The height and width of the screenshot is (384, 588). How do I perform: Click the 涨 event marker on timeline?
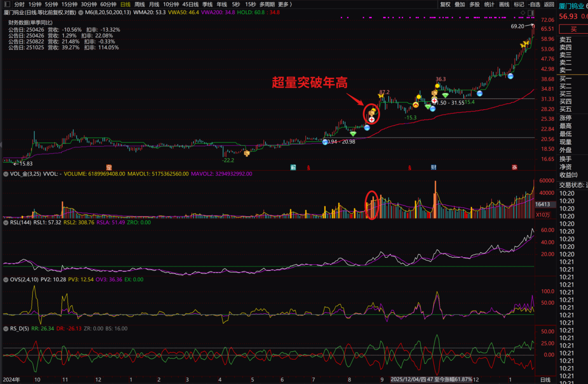tap(514, 168)
